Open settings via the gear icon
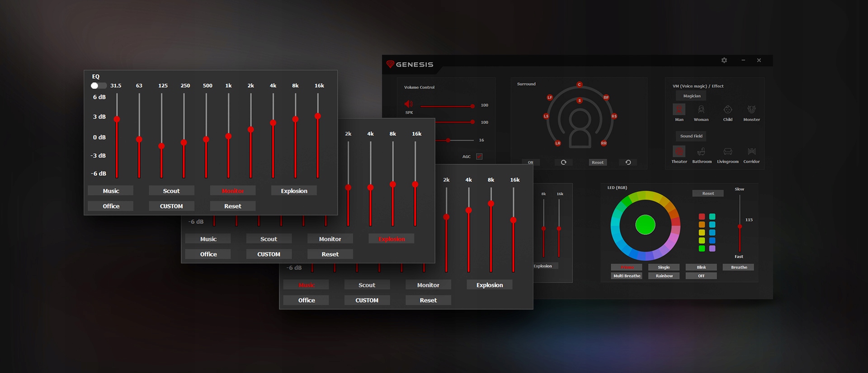868x373 pixels. (x=724, y=60)
